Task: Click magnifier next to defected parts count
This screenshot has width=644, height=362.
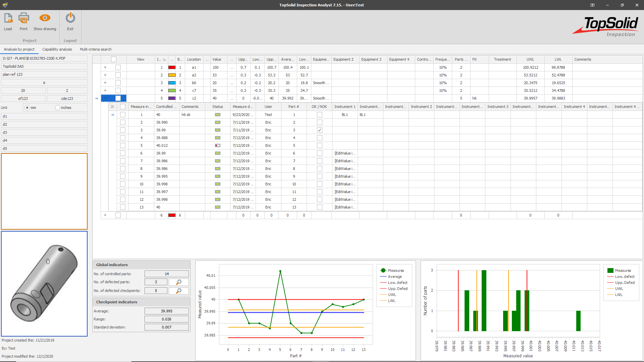Action: coord(179,282)
